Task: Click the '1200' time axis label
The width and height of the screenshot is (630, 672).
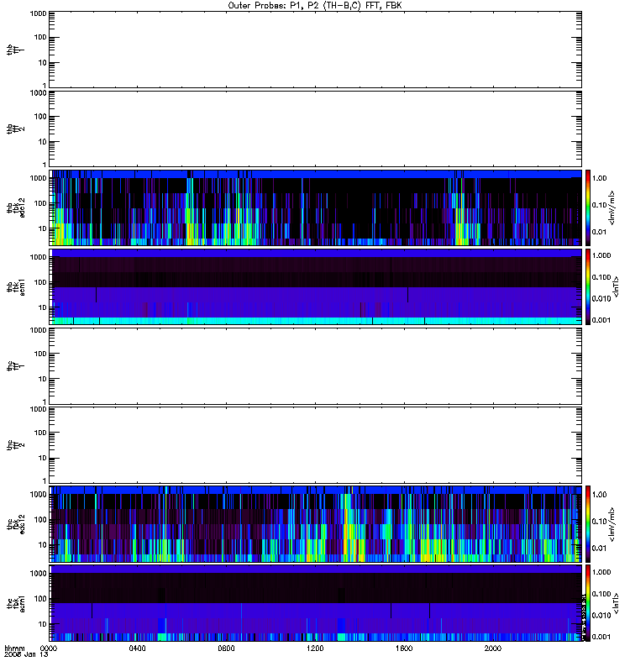Action: 315,648
